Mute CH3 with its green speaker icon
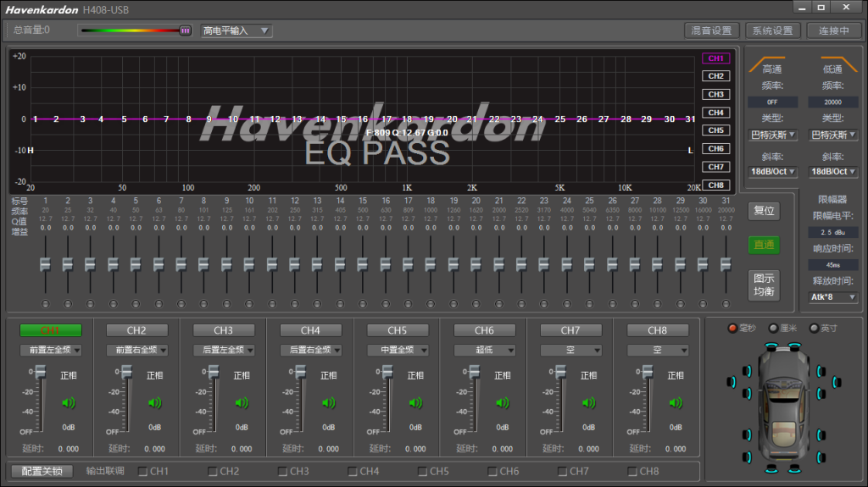Viewport: 868px width, 487px height. pos(242,403)
